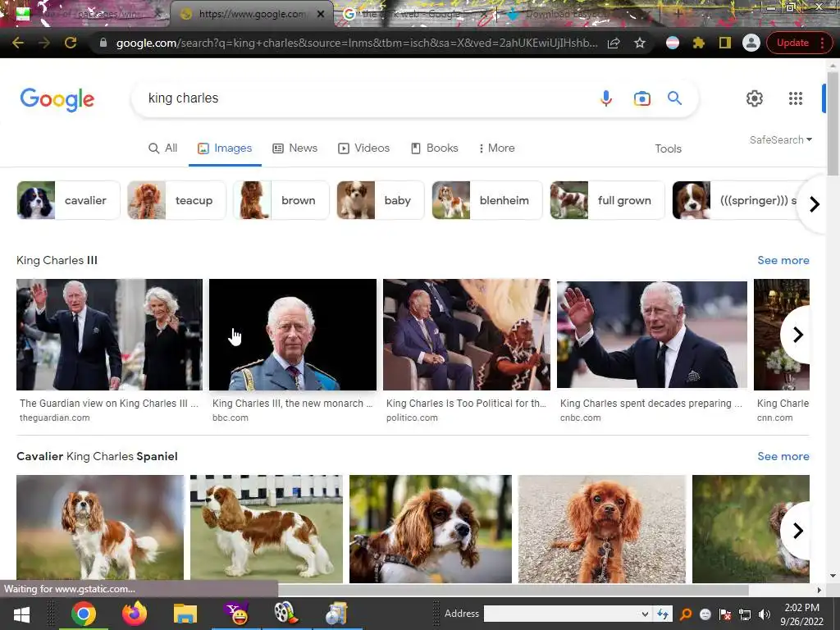Image resolution: width=840 pixels, height=630 pixels.
Task: Filter by the springer chip
Action: pyautogui.click(x=734, y=200)
